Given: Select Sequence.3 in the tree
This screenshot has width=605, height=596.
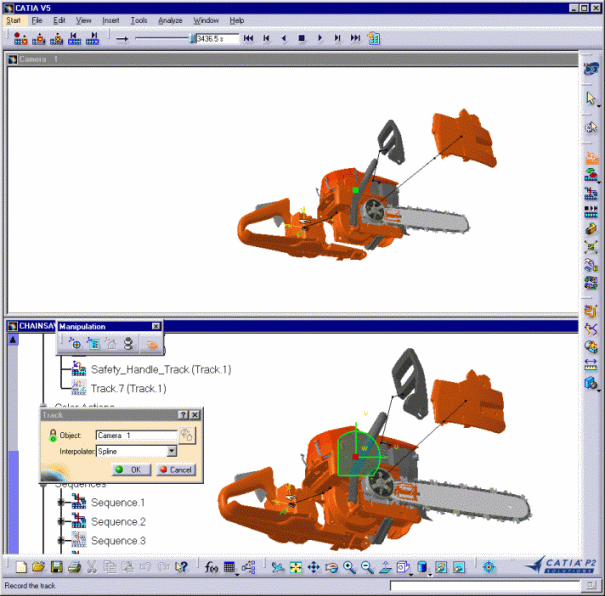Looking at the screenshot, I should (x=118, y=541).
